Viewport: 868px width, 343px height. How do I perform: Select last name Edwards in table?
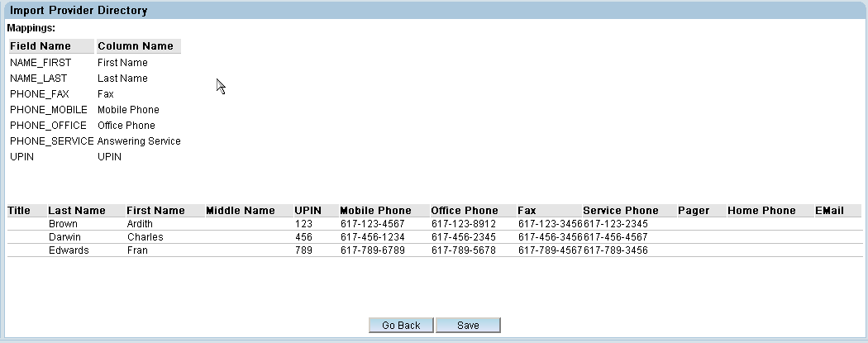[x=69, y=250]
